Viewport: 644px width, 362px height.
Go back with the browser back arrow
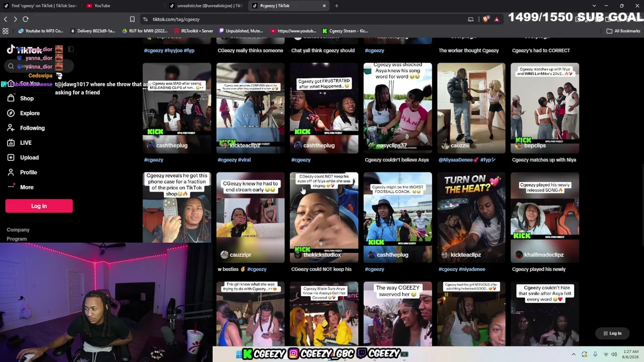(x=6, y=19)
